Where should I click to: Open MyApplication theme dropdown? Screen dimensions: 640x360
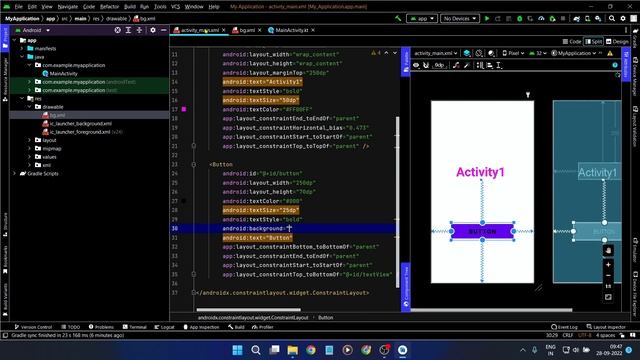573,53
